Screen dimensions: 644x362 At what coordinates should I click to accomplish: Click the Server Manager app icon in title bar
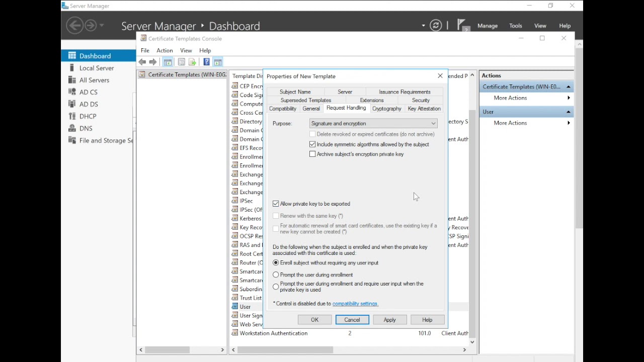pos(65,6)
